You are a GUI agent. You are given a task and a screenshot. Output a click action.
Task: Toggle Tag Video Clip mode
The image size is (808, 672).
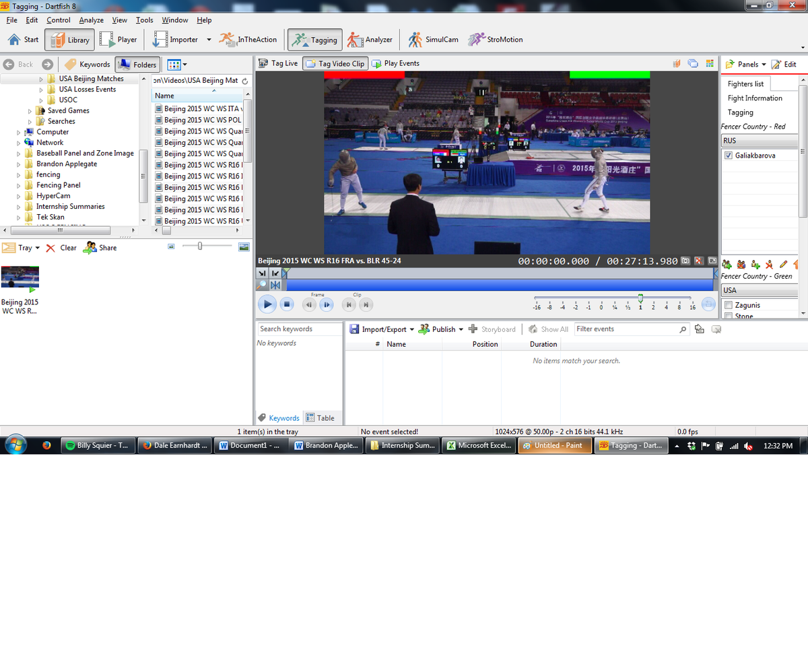point(335,63)
